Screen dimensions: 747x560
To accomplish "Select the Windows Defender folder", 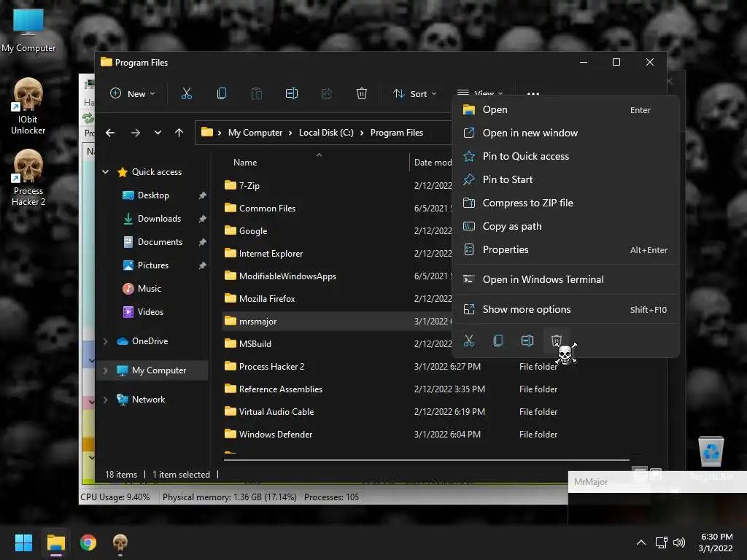I will click(x=275, y=435).
